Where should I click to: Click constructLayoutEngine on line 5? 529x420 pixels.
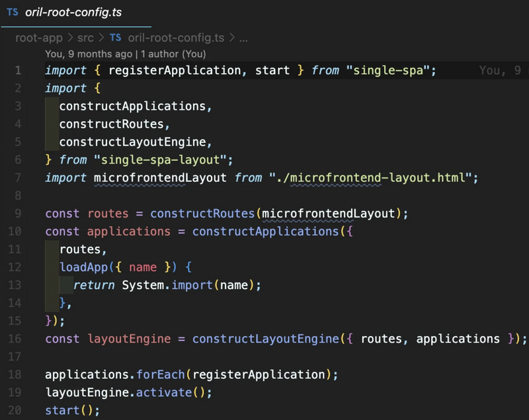point(133,142)
